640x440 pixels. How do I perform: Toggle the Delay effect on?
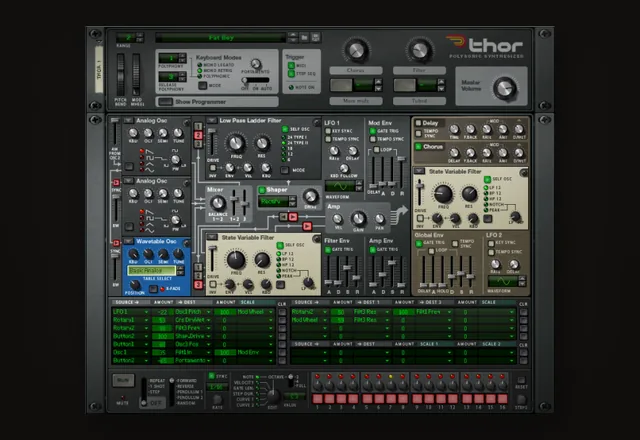tap(418, 123)
